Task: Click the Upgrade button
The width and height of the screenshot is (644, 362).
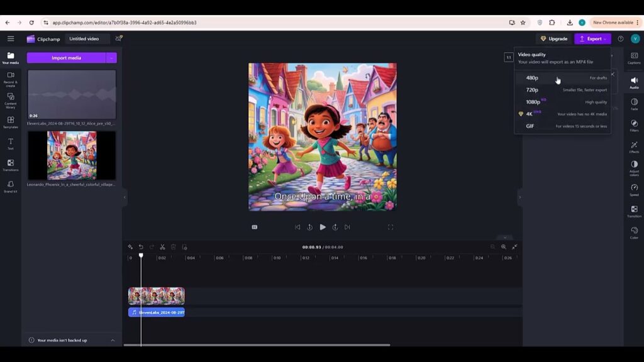Action: pyautogui.click(x=554, y=38)
